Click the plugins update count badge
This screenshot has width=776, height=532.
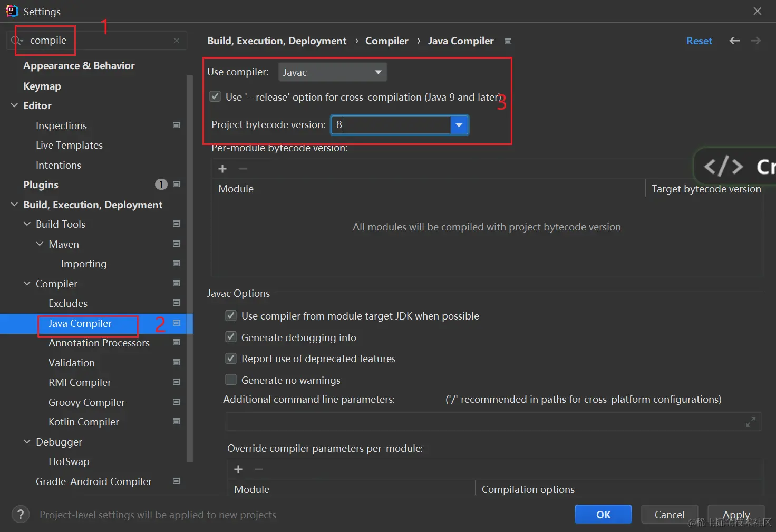tap(161, 185)
